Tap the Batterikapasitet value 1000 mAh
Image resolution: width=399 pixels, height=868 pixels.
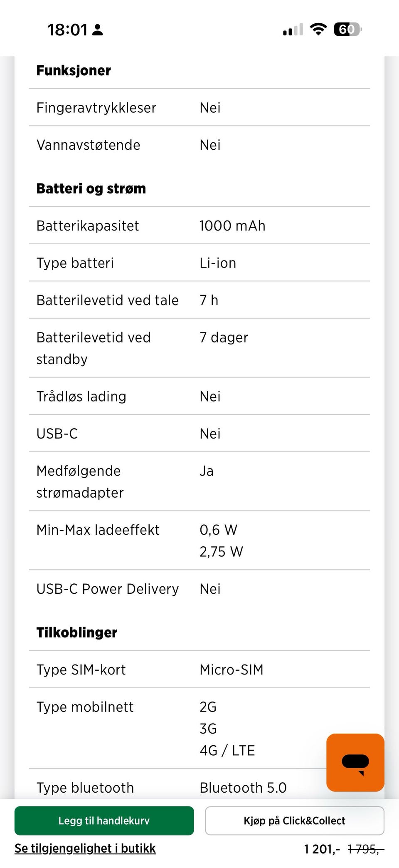pyautogui.click(x=232, y=226)
